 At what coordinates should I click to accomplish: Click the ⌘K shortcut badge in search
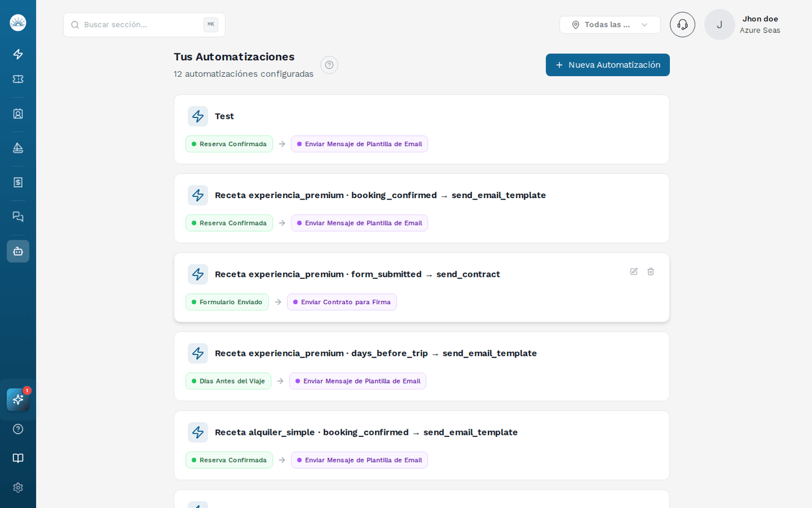point(211,25)
